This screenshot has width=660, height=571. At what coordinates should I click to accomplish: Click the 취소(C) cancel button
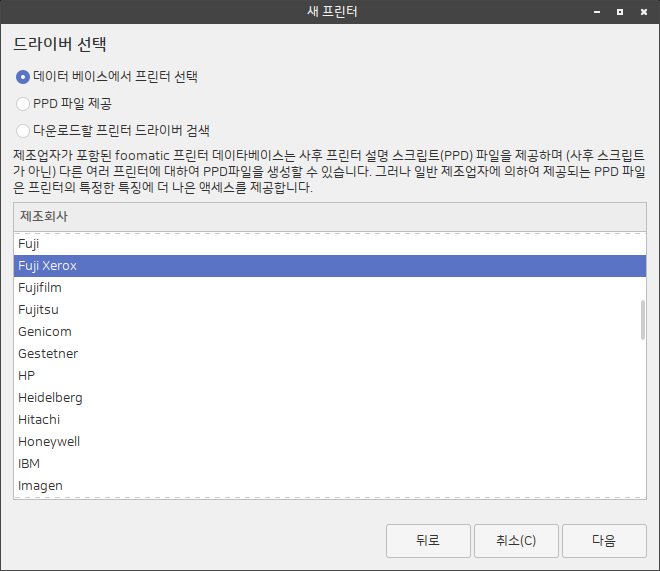coord(515,541)
